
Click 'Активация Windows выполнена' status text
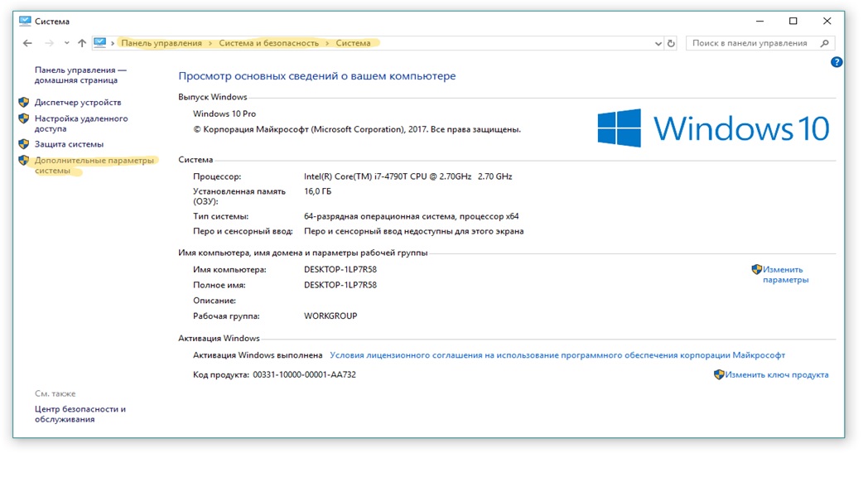tap(258, 355)
